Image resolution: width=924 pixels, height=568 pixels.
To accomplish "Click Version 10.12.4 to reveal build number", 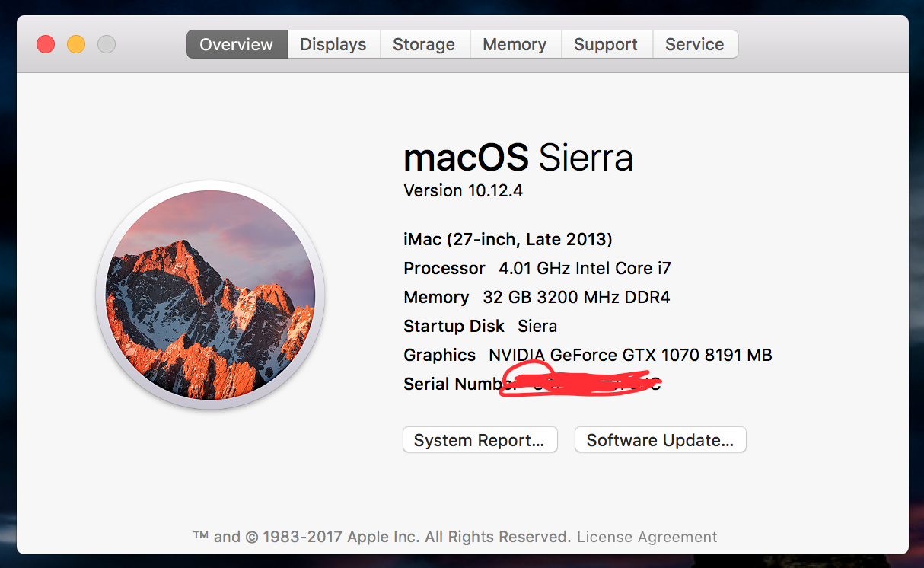I will pyautogui.click(x=463, y=190).
